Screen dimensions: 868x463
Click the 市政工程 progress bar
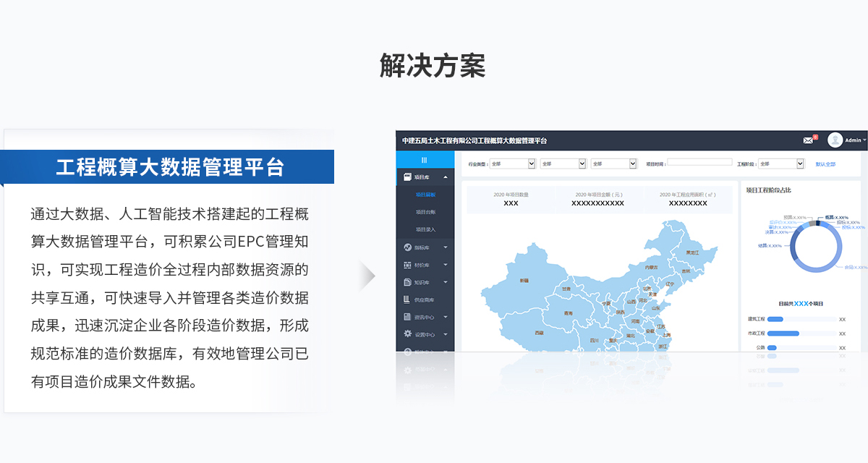pyautogui.click(x=783, y=334)
